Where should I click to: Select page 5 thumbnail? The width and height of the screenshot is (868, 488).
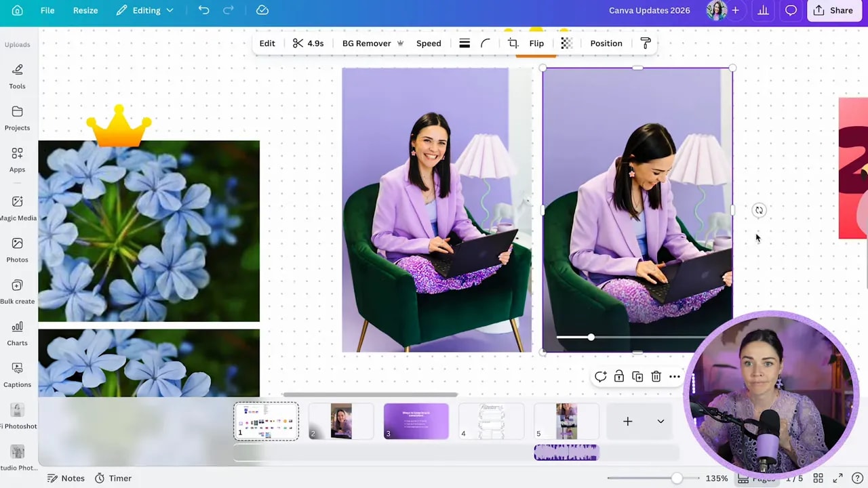(567, 421)
